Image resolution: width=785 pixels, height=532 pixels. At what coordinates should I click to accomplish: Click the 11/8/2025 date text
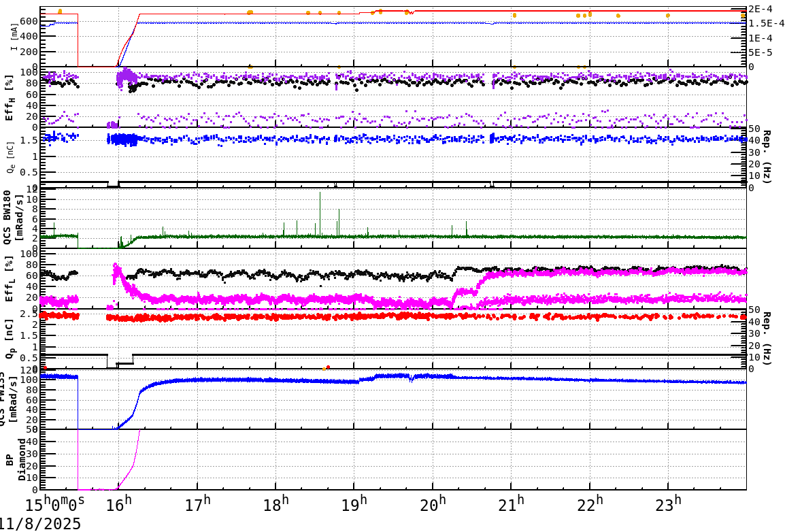coord(37,522)
